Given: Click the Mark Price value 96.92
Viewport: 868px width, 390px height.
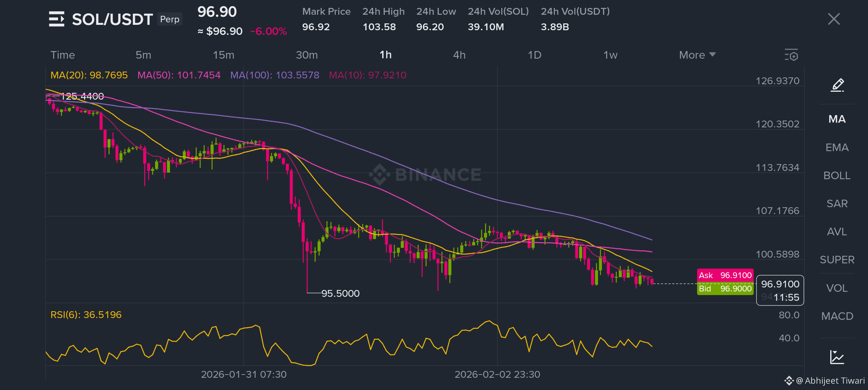Looking at the screenshot, I should (316, 27).
